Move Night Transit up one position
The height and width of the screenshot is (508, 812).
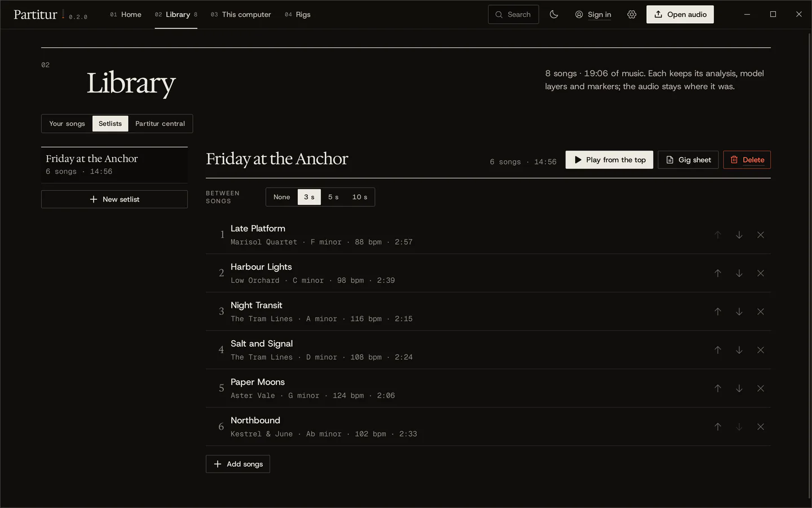[x=718, y=312]
